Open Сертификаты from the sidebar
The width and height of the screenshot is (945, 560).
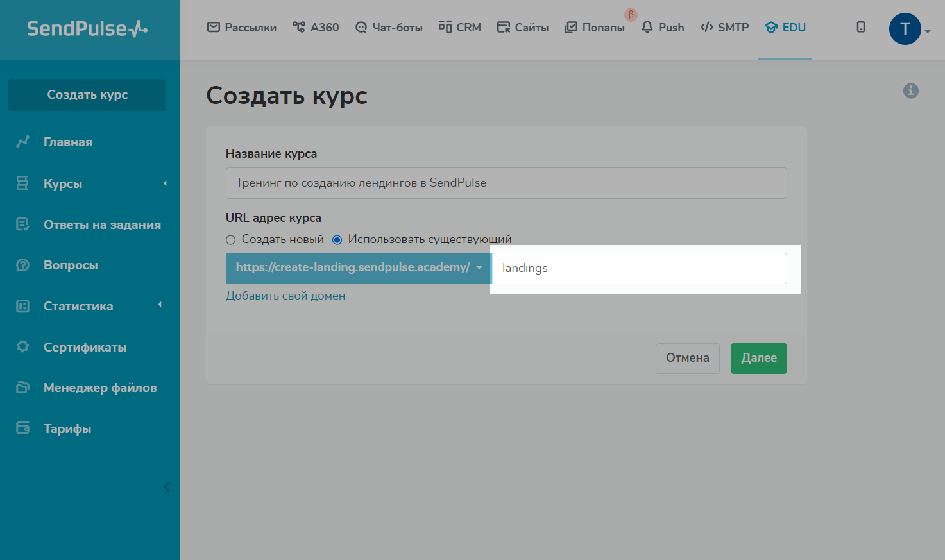(x=85, y=347)
